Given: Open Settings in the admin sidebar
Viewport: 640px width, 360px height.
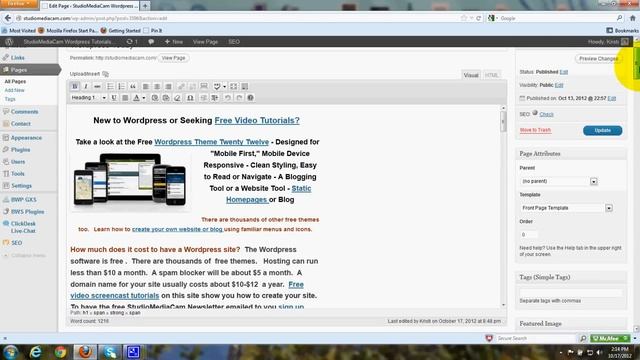Looking at the screenshot, I should coord(21,186).
